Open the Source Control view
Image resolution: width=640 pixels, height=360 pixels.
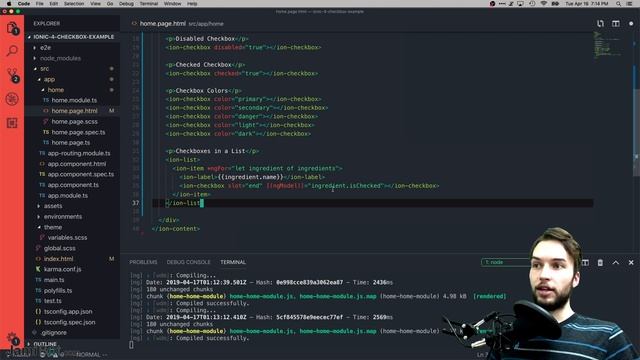[x=12, y=75]
